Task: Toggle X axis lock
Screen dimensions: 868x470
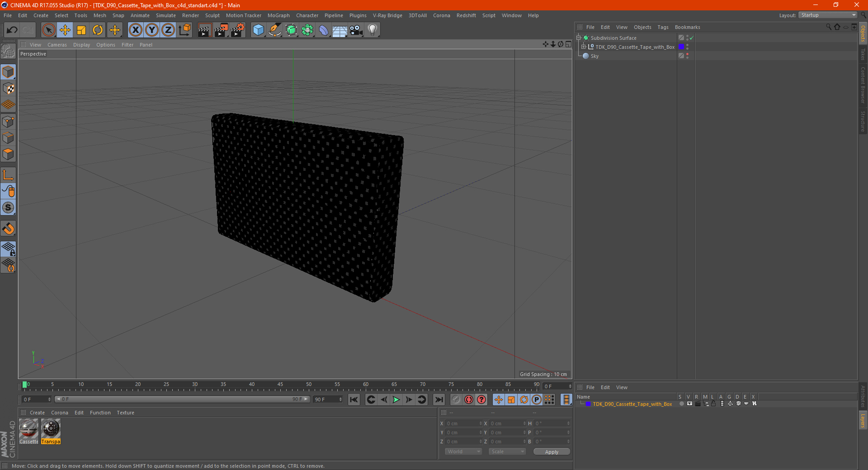Action: [135, 30]
